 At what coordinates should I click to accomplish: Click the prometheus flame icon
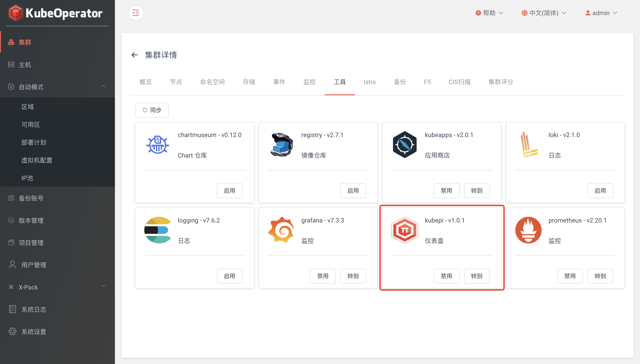pos(528,230)
